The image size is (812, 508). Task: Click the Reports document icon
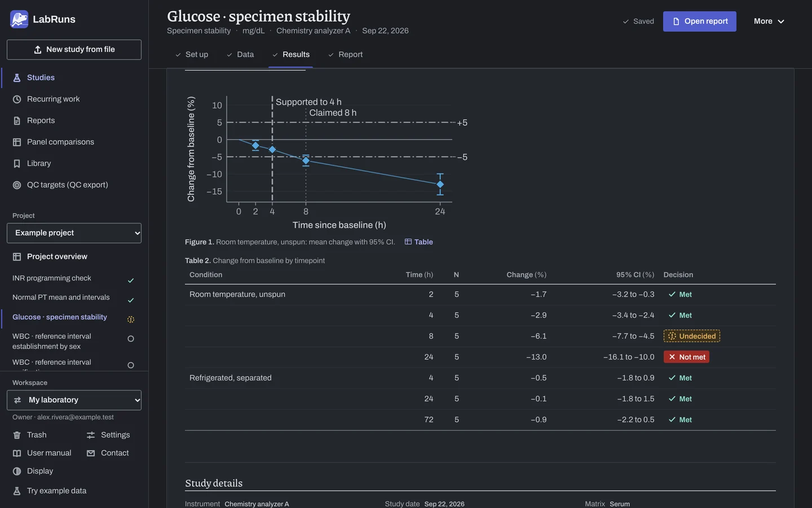(x=17, y=121)
